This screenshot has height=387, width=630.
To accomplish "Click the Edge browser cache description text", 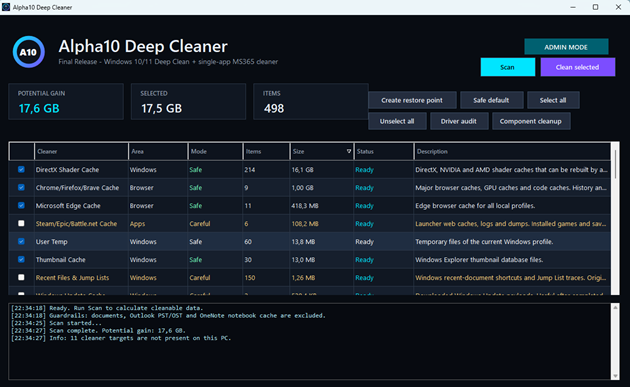I will 475,205.
